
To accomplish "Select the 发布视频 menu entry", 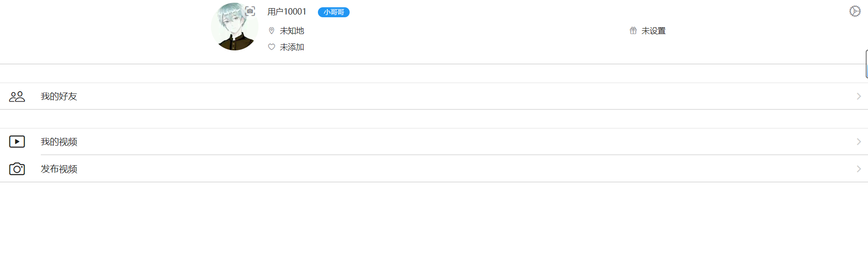I will [59, 169].
